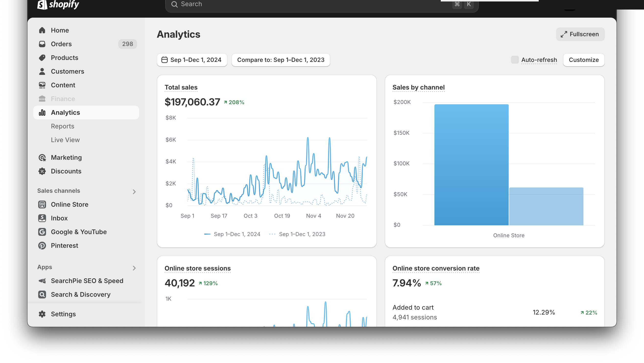Enable the Auto-refresh checkbox
644x363 pixels.
coord(515,60)
